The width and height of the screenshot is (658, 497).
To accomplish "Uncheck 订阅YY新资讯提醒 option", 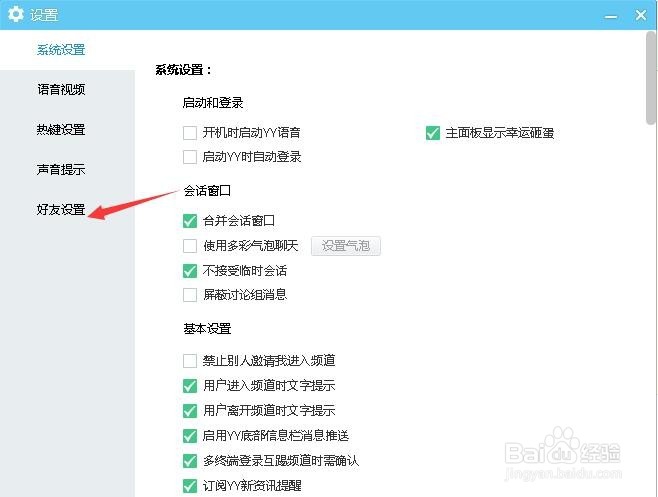I will click(x=190, y=486).
